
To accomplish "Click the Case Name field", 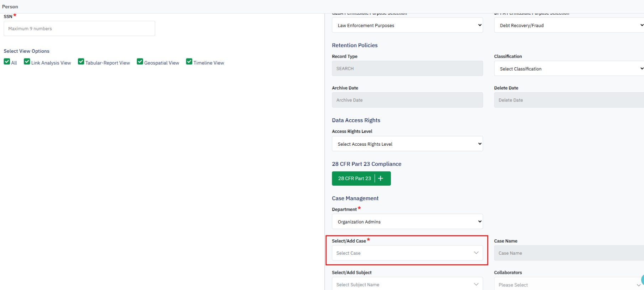I will [x=569, y=253].
